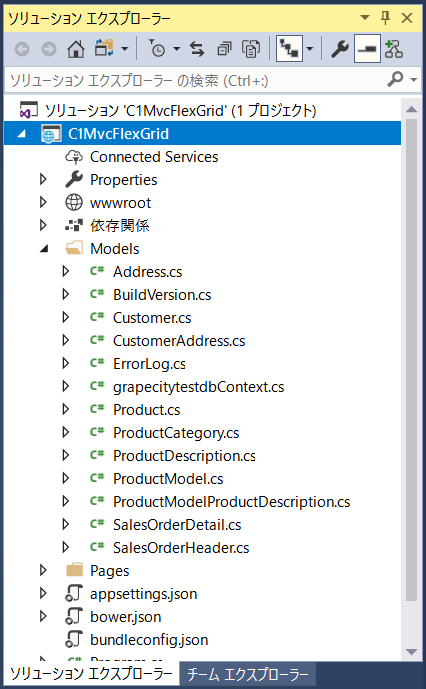Select the ソリューション エクスプローラー bottom tab
This screenshot has width=426, height=689.
(x=91, y=674)
